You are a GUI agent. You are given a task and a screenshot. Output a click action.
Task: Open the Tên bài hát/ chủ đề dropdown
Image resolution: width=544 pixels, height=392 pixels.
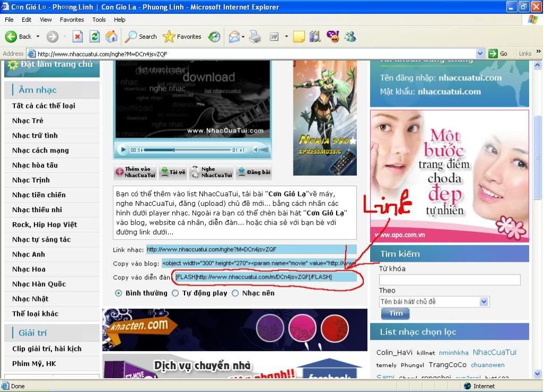tap(483, 302)
